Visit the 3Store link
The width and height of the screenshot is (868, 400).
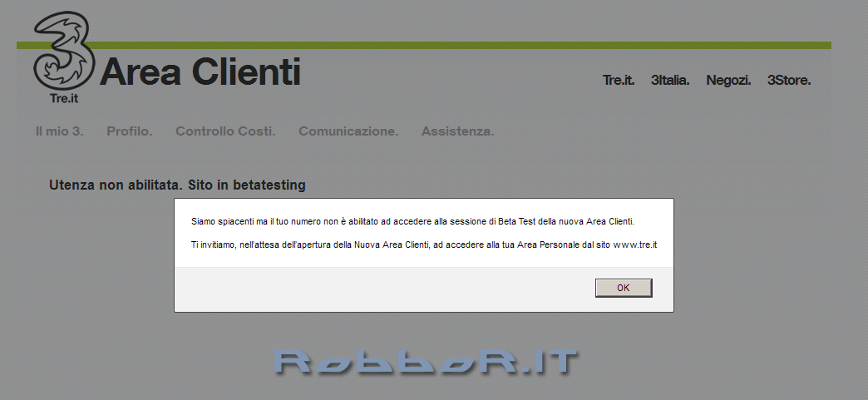tap(788, 81)
